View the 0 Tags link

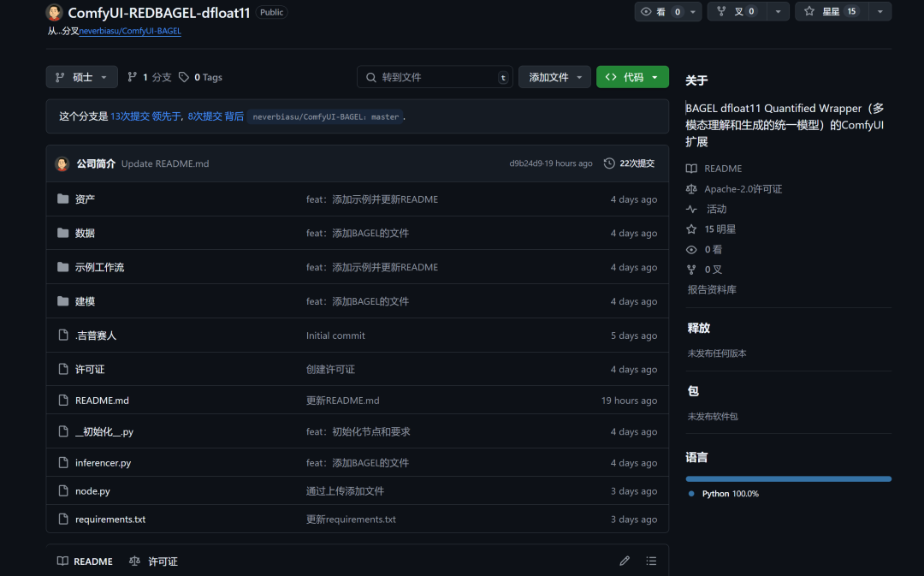click(x=200, y=77)
